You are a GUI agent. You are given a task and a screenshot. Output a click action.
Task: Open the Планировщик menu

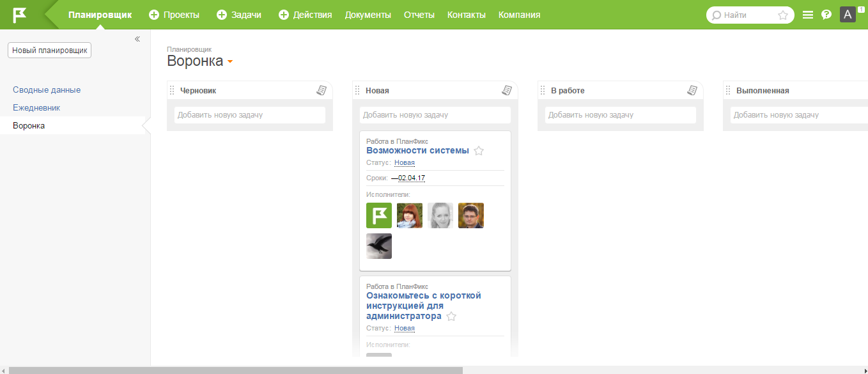tap(100, 15)
